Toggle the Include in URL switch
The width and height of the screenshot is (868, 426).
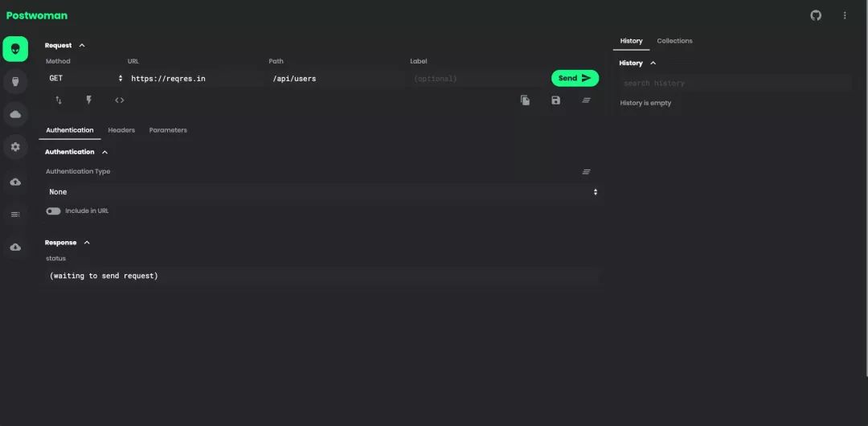[x=53, y=211]
